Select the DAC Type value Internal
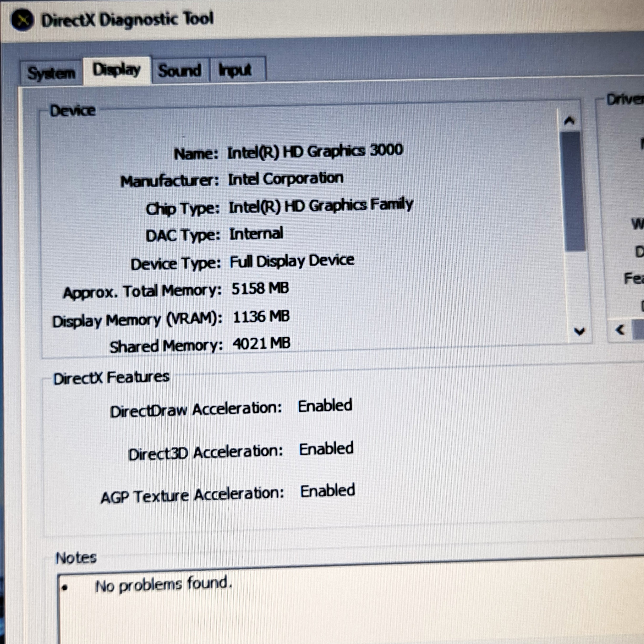This screenshot has width=644, height=644. (x=256, y=233)
